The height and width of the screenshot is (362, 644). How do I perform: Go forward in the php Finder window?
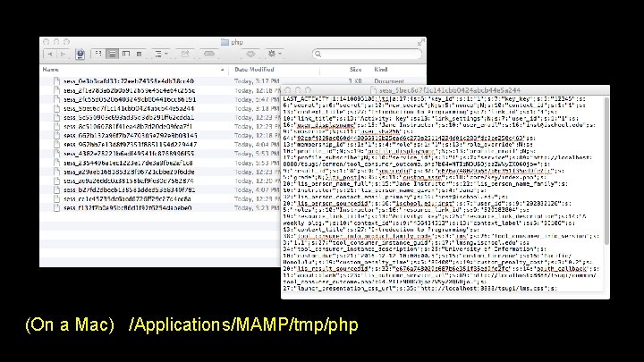(63, 54)
